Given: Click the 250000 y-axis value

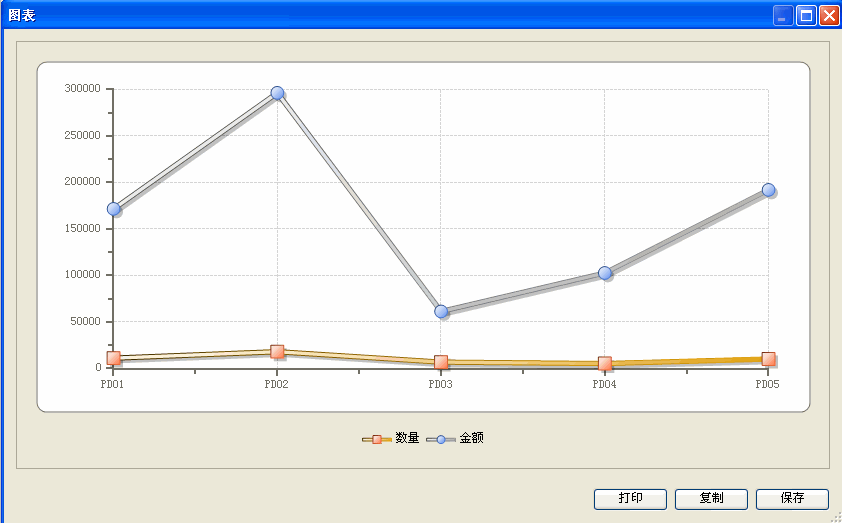Looking at the screenshot, I should tap(83, 135).
